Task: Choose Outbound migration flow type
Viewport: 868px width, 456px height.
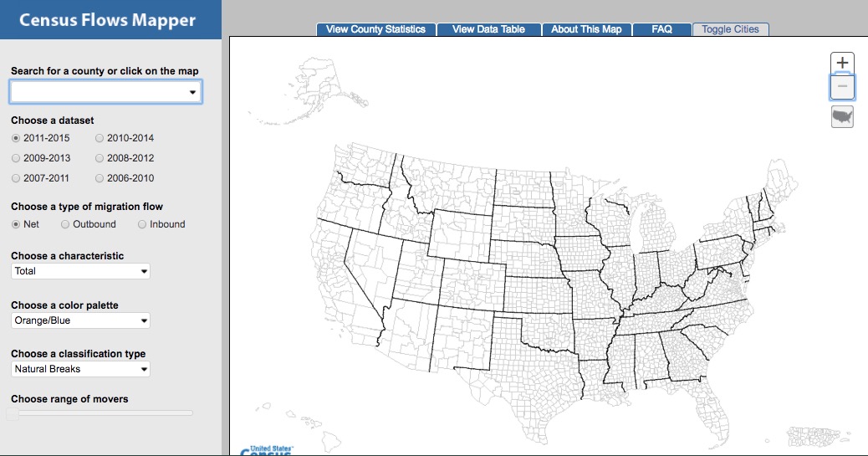Action: tap(65, 224)
